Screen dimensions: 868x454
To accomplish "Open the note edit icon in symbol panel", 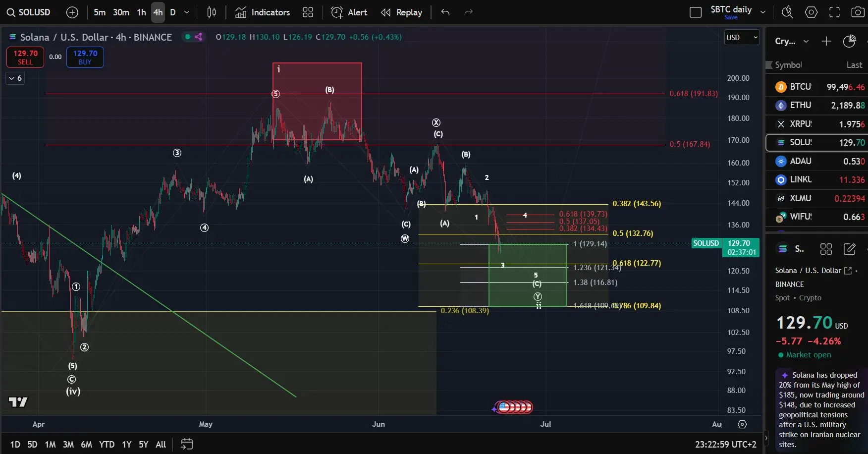I will click(x=850, y=249).
